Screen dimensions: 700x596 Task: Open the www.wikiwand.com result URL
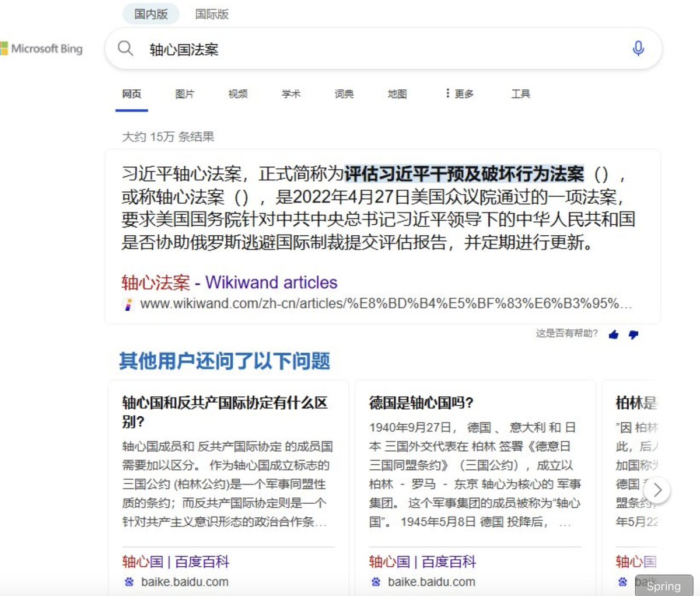coord(386,304)
